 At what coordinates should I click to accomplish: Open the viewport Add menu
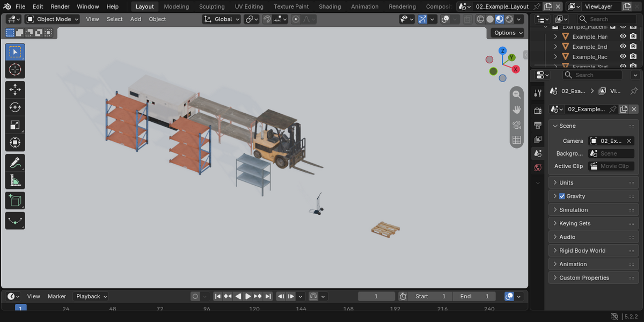[136, 19]
